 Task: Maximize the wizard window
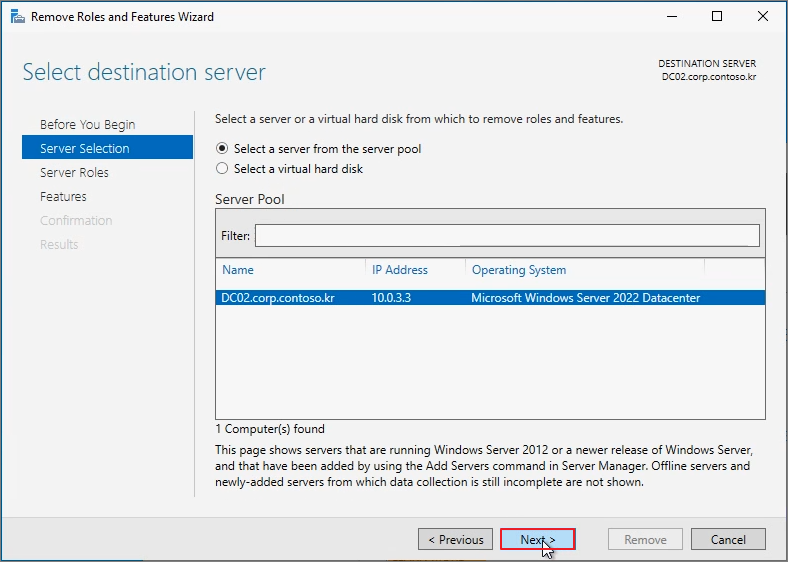point(717,17)
